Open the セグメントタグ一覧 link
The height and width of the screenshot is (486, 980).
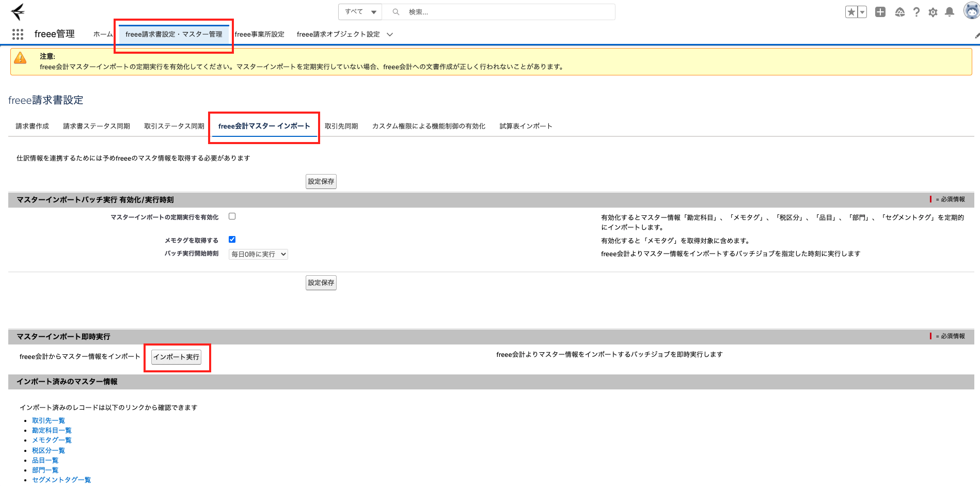point(61,480)
